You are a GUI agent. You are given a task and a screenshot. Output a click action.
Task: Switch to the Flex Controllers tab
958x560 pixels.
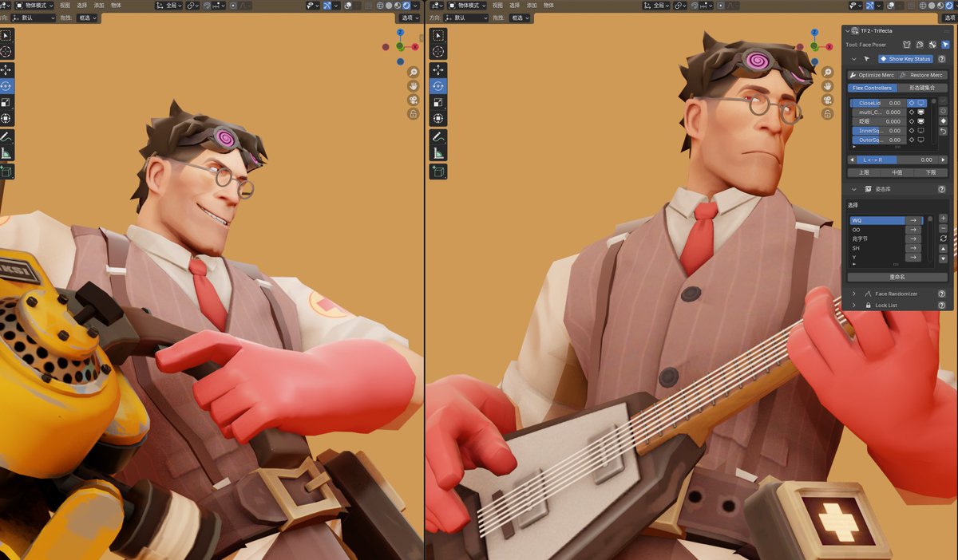872,88
